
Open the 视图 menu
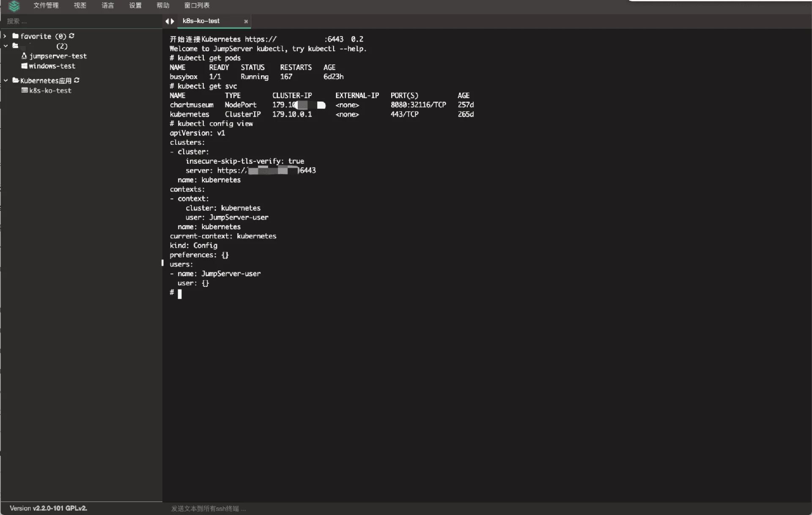(x=80, y=6)
